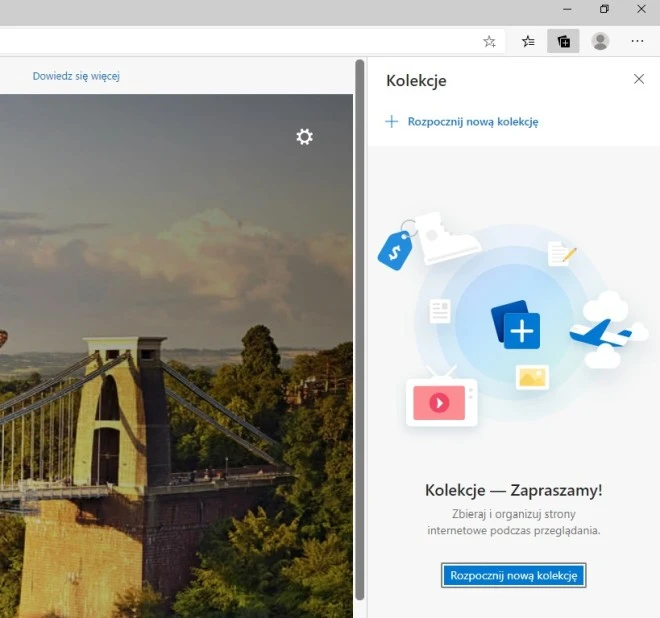Follow the Dowiedz się więcej link

[76, 76]
